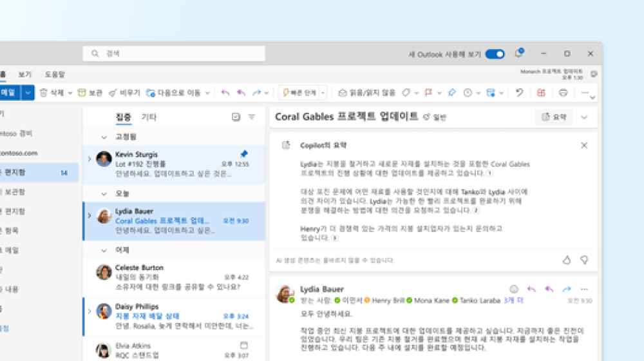
Task: Switch to the 기타 (Other) inbox tab
Action: [x=149, y=117]
